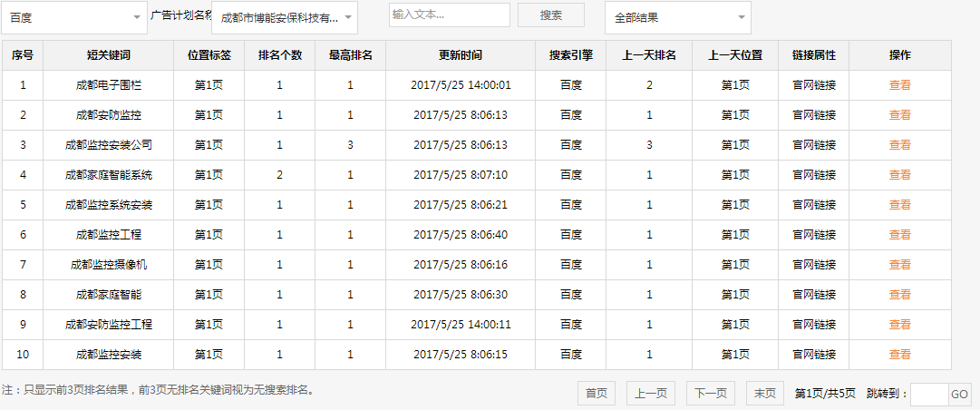This screenshot has height=410, width=980.
Task: Click the 上一天排名 column header
Action: pyautogui.click(x=649, y=55)
